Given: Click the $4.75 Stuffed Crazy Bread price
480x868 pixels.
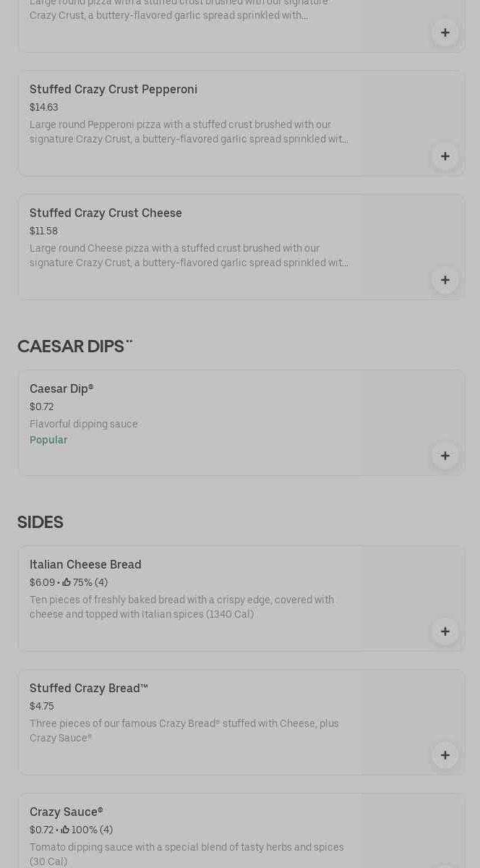Looking at the screenshot, I should point(42,707).
